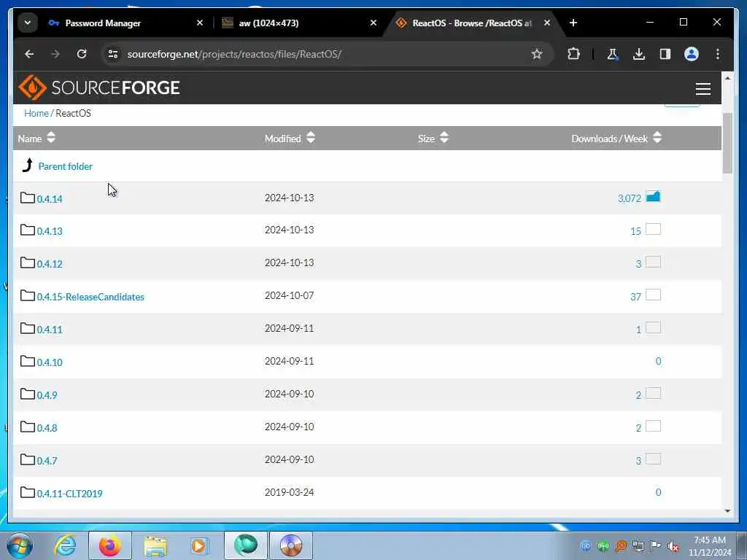Image resolution: width=747 pixels, height=560 pixels.
Task: Open the hamburger menu on SourceForge
Action: tap(703, 88)
